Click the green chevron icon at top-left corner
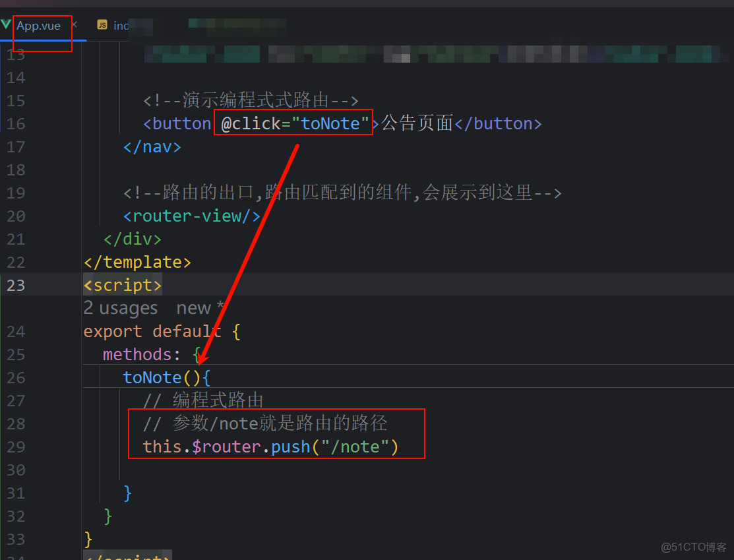This screenshot has height=560, width=734. 5,24
